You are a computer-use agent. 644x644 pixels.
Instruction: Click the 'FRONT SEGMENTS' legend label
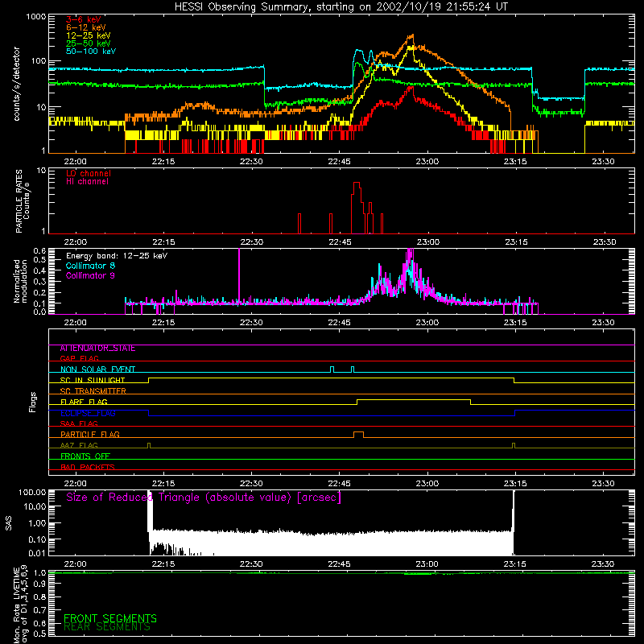click(110, 618)
